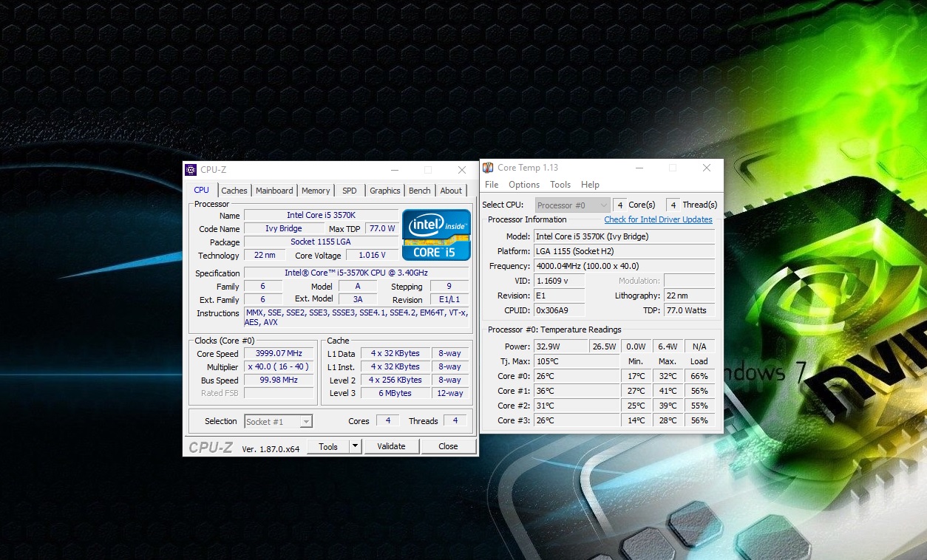Click the Max TDP value 77.0 W

[x=382, y=228]
